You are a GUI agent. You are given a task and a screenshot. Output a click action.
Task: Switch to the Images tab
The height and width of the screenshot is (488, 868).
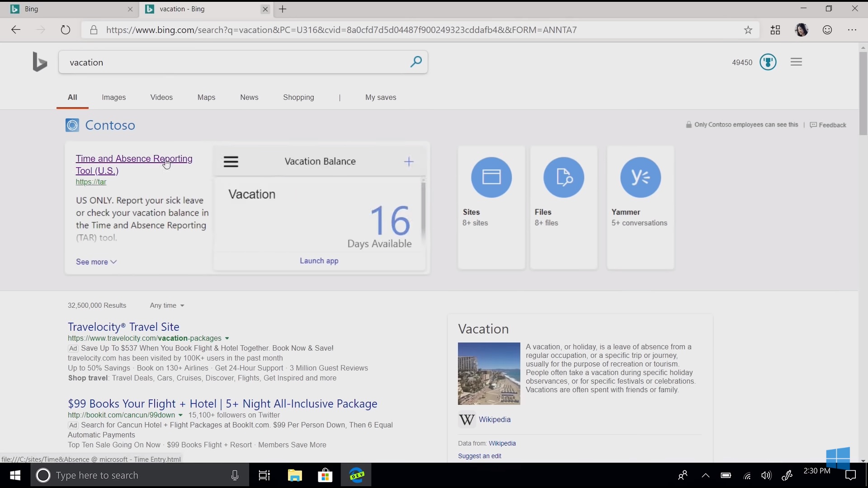pos(113,98)
